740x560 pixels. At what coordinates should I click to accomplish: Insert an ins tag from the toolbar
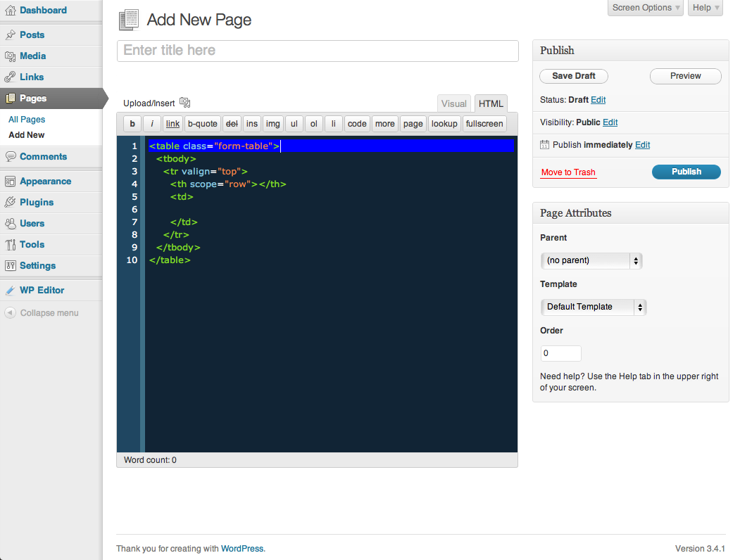tap(251, 123)
